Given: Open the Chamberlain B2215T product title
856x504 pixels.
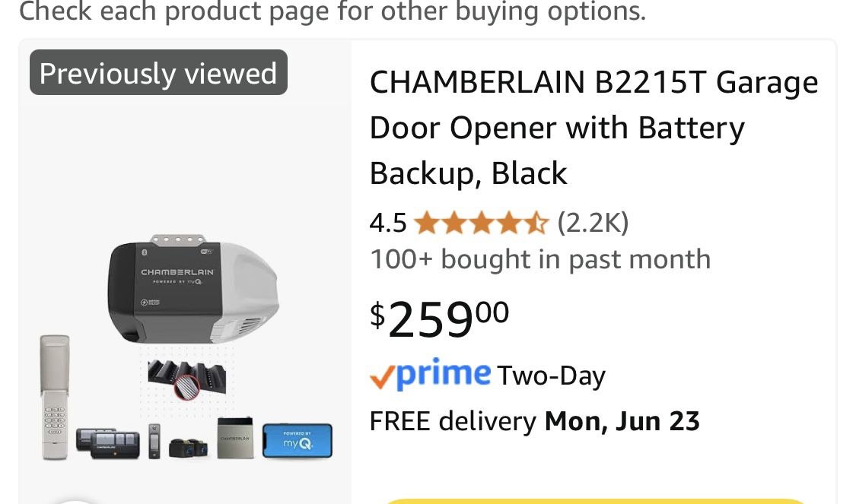Looking at the screenshot, I should (x=593, y=128).
